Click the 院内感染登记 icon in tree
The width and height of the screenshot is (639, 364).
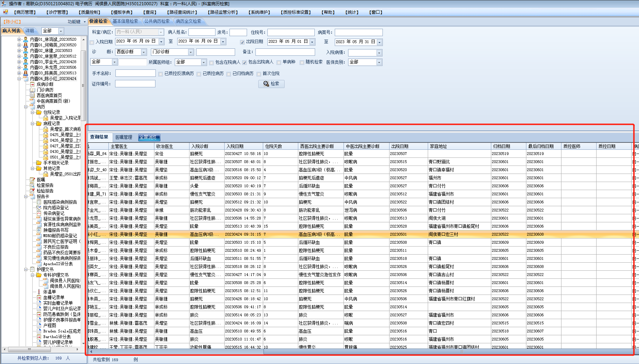pyautogui.click(x=39, y=208)
